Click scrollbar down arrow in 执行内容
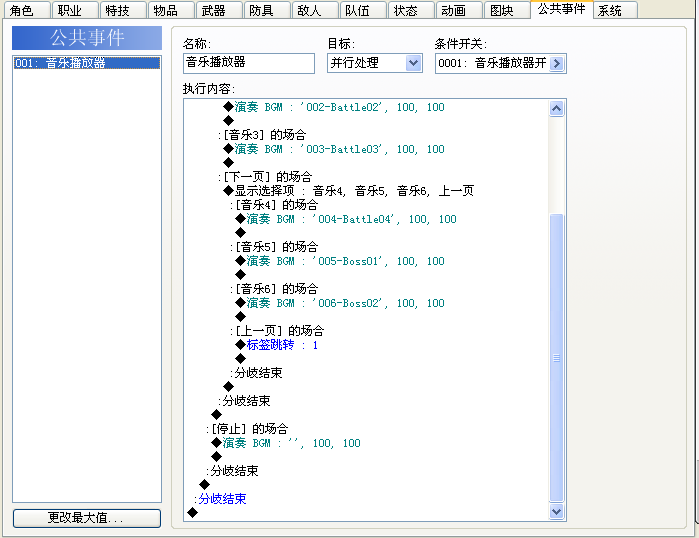Viewport: 699px width, 538px height. [556, 511]
